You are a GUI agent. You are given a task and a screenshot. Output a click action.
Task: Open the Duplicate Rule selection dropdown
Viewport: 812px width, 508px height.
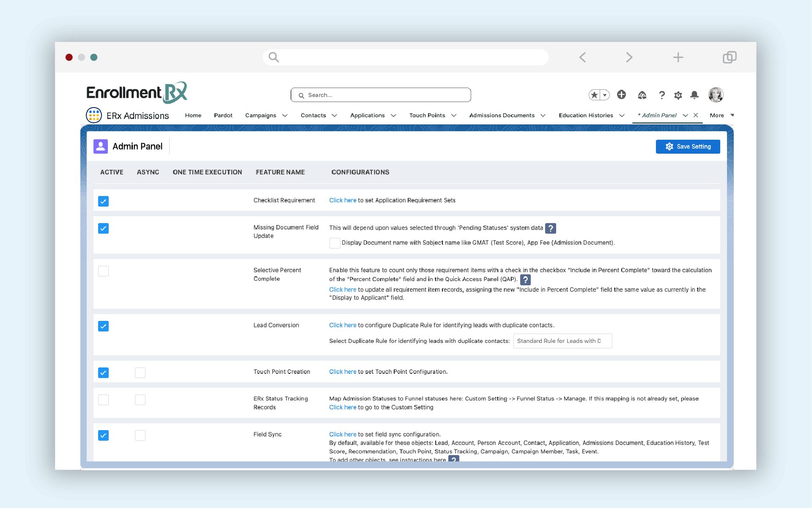562,341
